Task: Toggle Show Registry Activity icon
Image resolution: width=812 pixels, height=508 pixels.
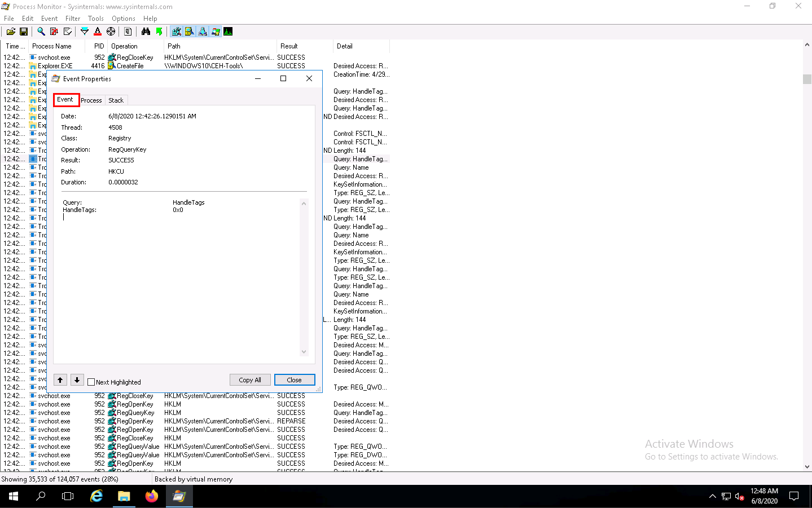Action: [x=177, y=32]
